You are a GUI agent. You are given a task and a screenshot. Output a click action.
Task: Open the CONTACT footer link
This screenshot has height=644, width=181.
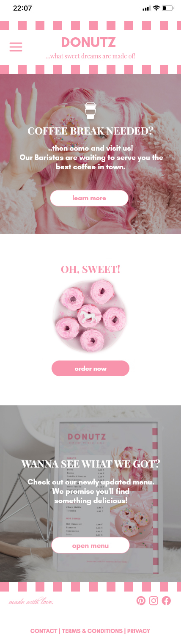[x=44, y=631]
